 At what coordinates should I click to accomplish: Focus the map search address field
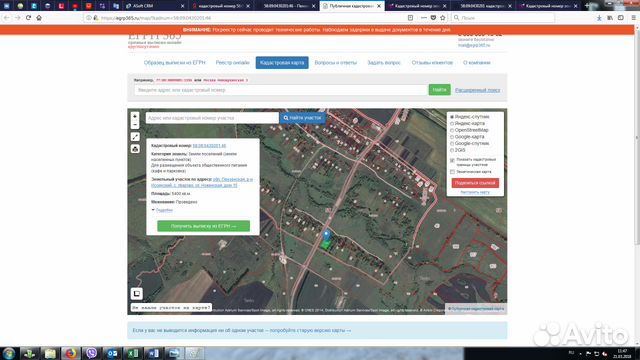point(212,118)
